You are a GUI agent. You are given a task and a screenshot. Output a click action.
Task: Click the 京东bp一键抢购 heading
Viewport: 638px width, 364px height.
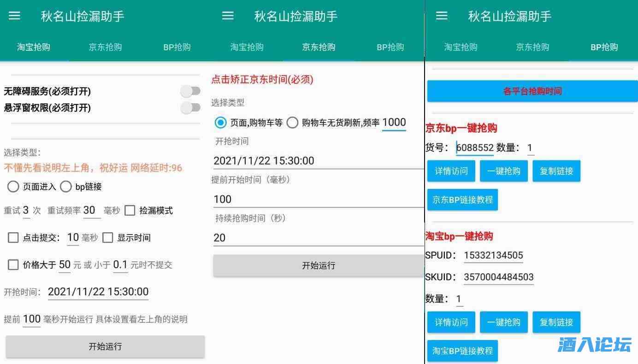point(461,128)
